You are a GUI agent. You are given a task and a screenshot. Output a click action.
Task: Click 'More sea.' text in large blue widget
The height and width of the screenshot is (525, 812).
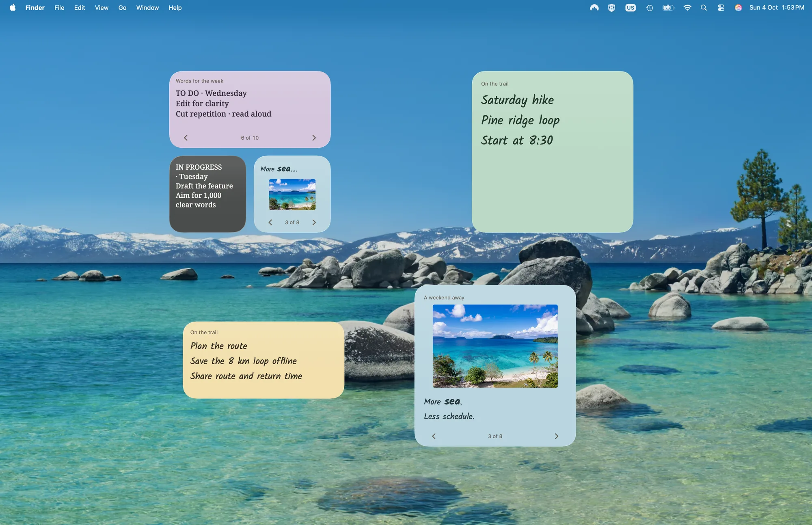(443, 402)
